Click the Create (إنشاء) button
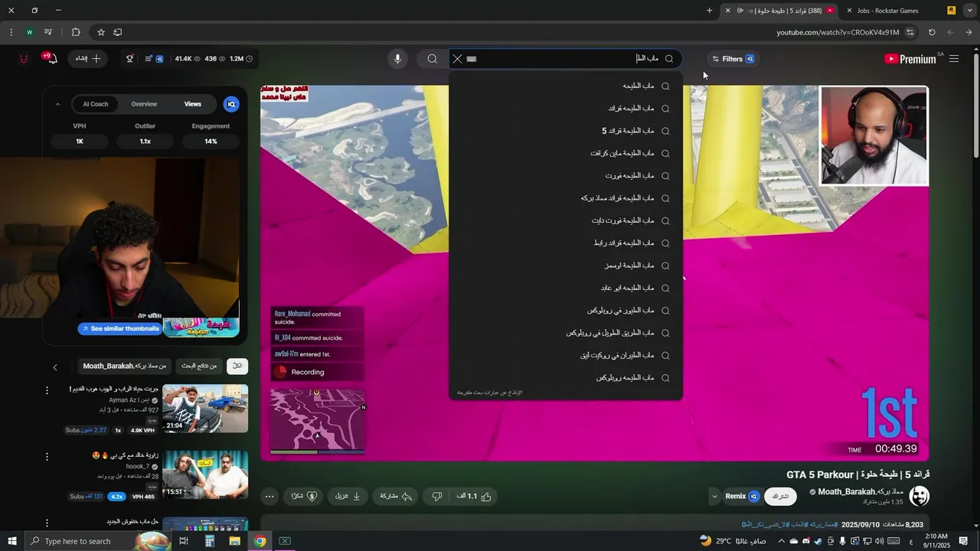The height and width of the screenshot is (551, 980). click(x=88, y=58)
